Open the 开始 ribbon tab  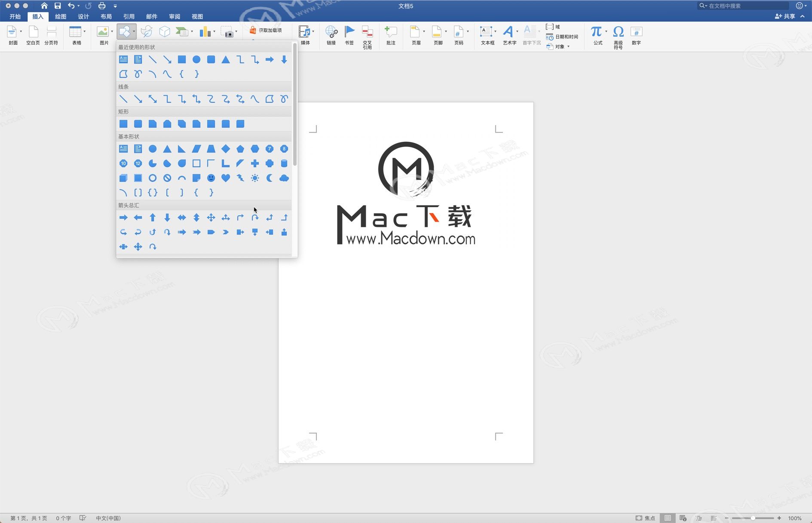[x=15, y=16]
